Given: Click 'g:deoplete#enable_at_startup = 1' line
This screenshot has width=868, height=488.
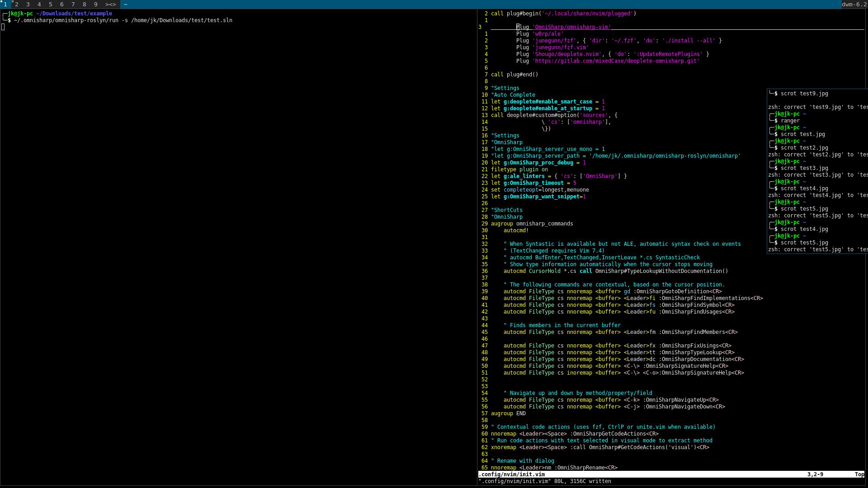Looking at the screenshot, I should click(x=548, y=108).
